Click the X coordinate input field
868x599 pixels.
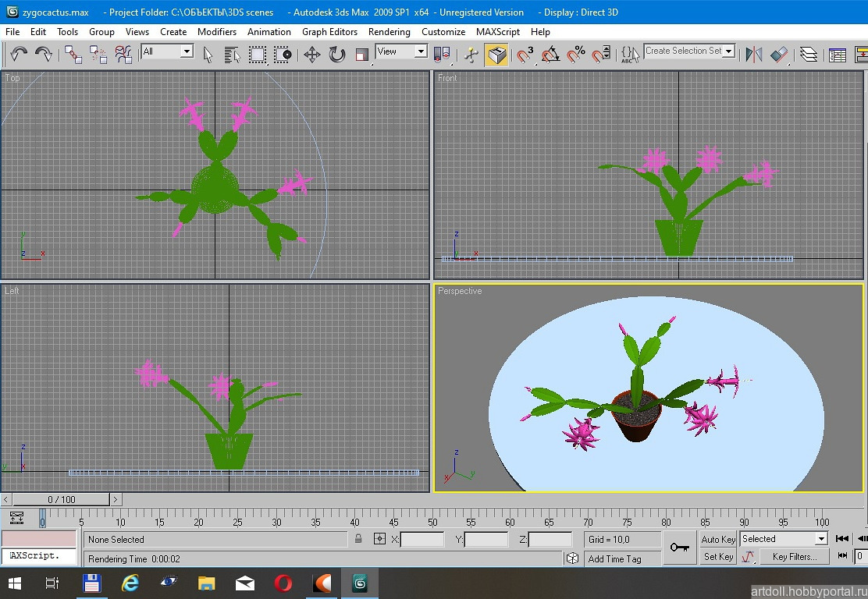pos(422,539)
